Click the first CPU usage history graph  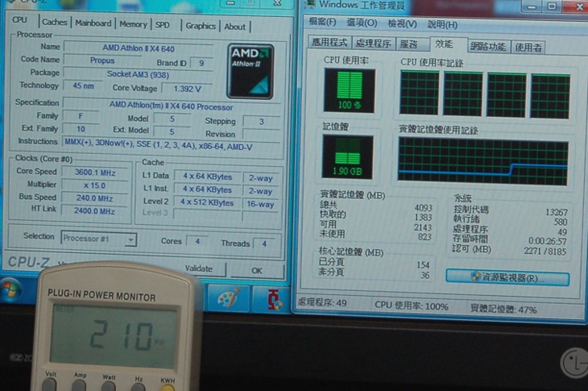[x=419, y=93]
